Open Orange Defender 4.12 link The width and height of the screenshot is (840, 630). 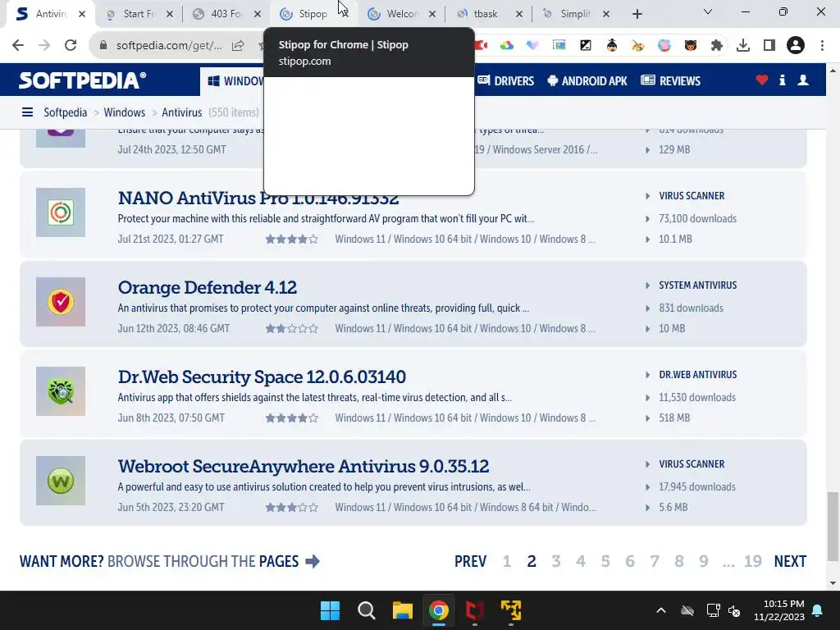[208, 287]
